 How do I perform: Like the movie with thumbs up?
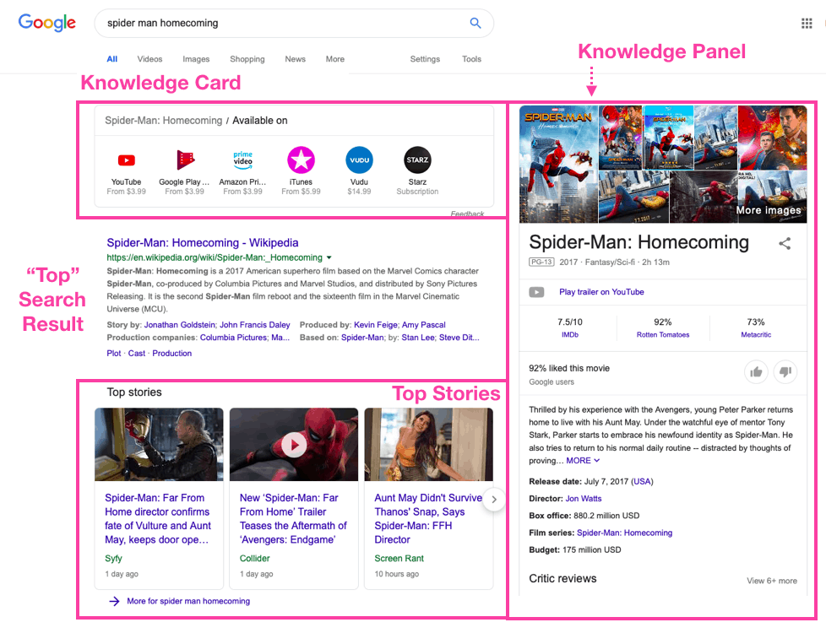[756, 372]
